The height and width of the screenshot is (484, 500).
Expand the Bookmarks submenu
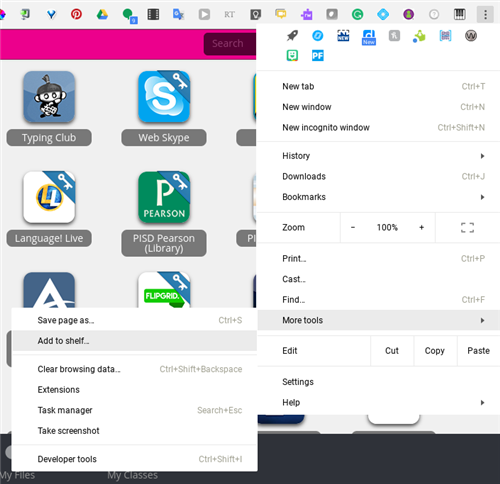pos(379,197)
